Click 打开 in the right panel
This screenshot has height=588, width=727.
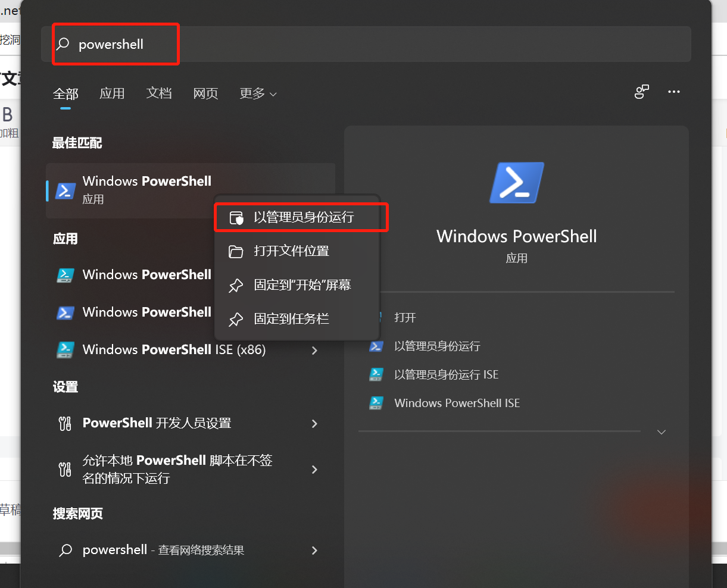coord(405,318)
